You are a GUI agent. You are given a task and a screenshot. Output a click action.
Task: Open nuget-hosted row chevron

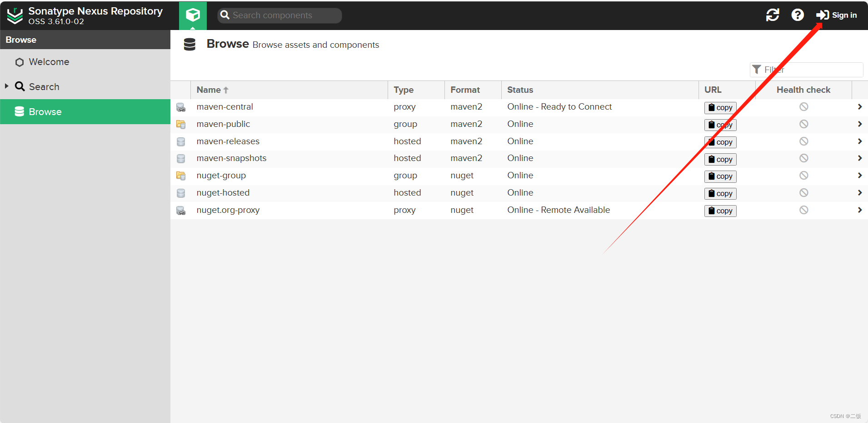[860, 192]
